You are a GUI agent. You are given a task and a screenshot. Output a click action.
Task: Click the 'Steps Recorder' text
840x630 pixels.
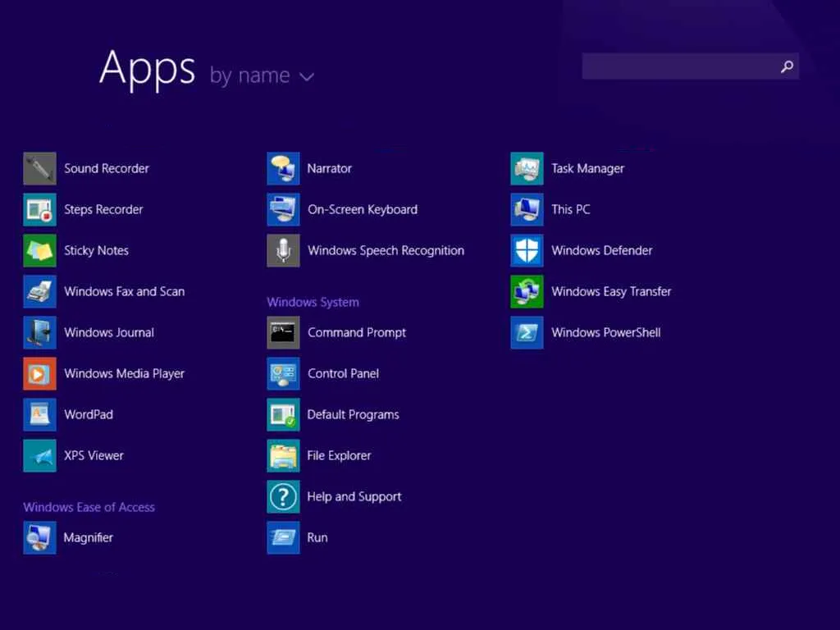pyautogui.click(x=103, y=210)
